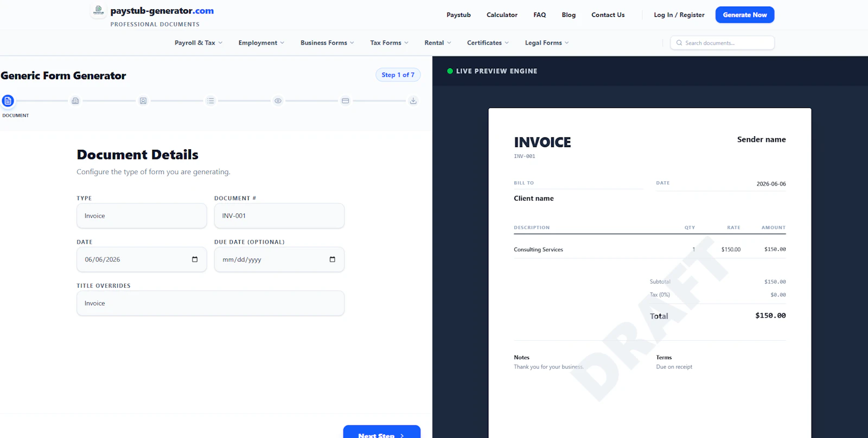Expand the Payroll & Tax menu
The width and height of the screenshot is (868, 438).
pos(198,43)
